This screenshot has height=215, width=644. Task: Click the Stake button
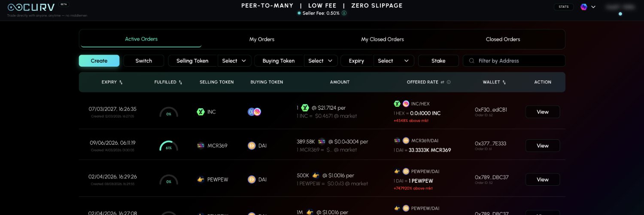(438, 61)
